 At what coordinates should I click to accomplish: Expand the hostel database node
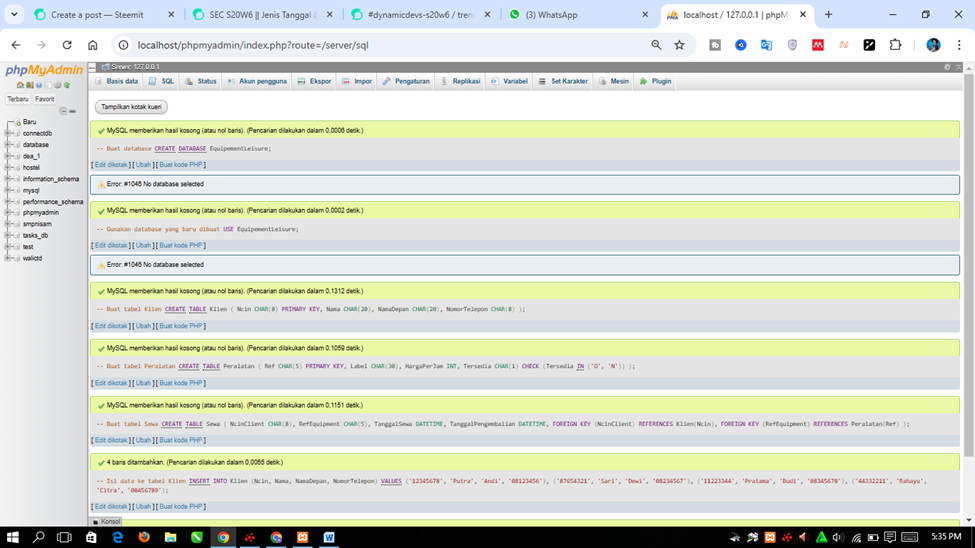[8, 167]
